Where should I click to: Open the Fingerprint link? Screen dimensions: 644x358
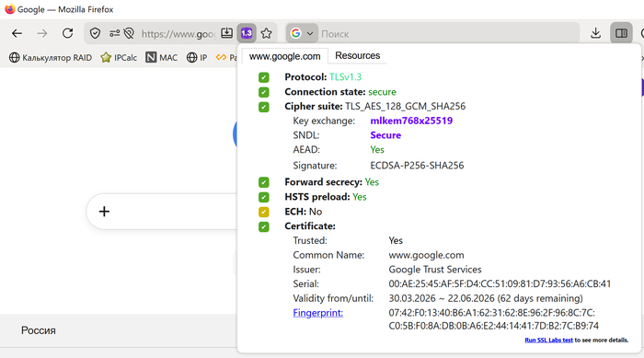(318, 313)
